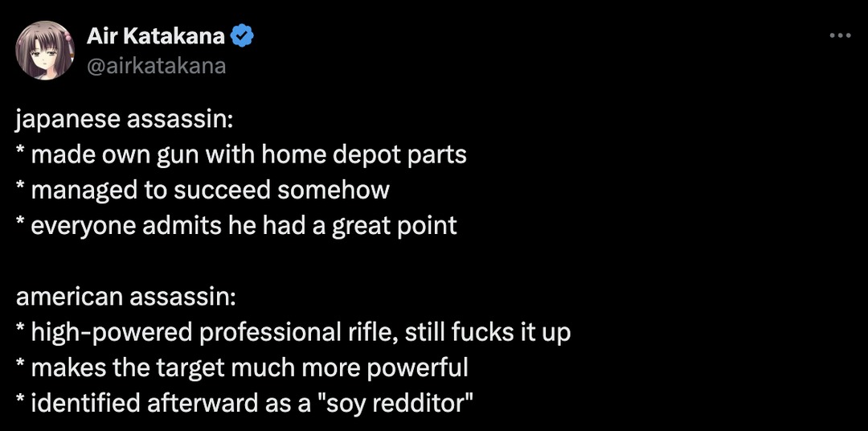Click the line about home depot parts
868x431 pixels.
pos(241,155)
